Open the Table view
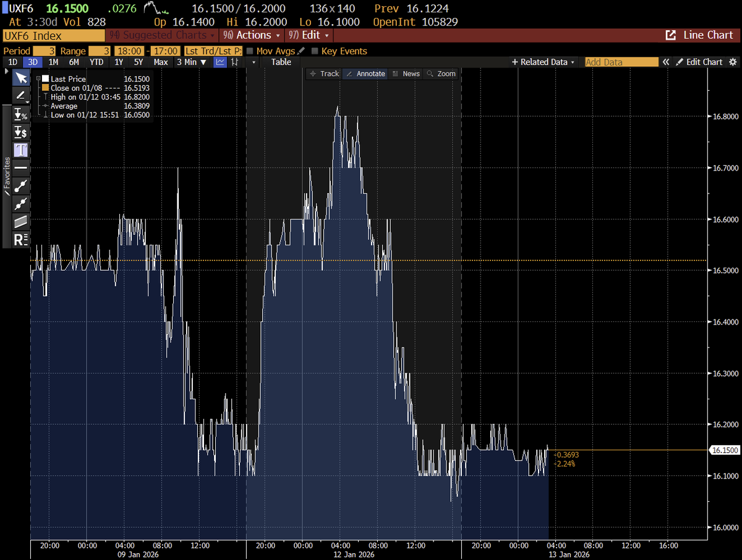 [281, 62]
